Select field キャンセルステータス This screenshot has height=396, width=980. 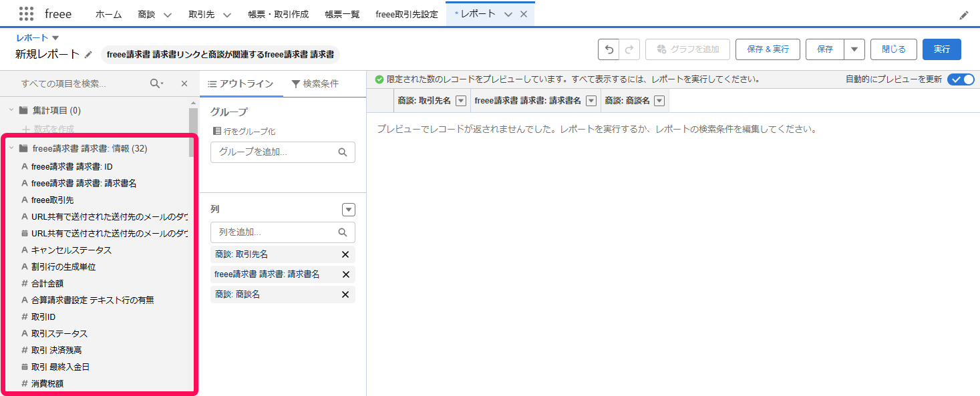tap(71, 250)
